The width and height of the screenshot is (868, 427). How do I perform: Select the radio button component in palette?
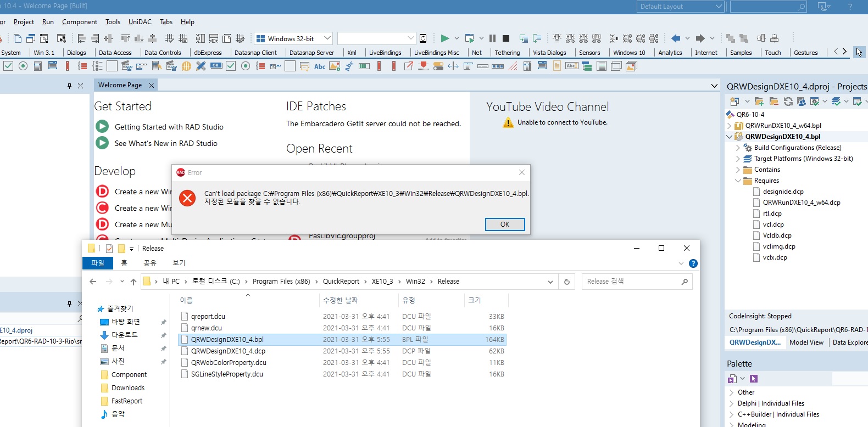pyautogui.click(x=23, y=66)
